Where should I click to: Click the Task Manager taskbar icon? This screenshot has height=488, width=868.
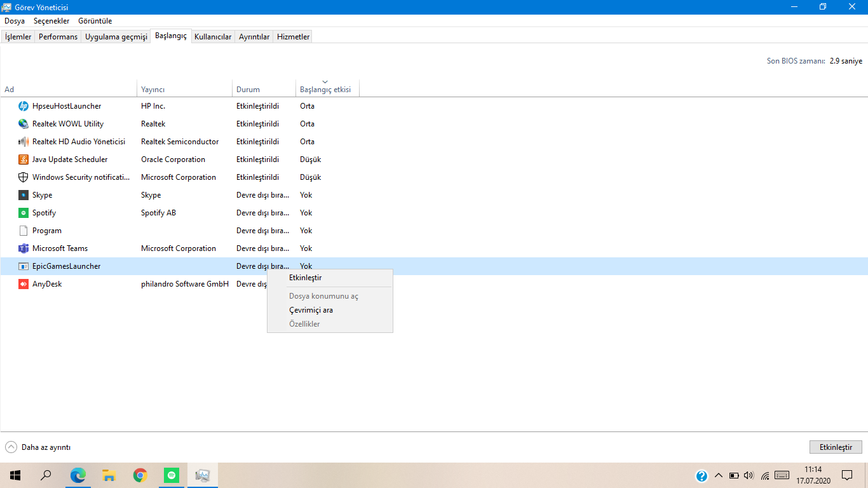coord(203,475)
